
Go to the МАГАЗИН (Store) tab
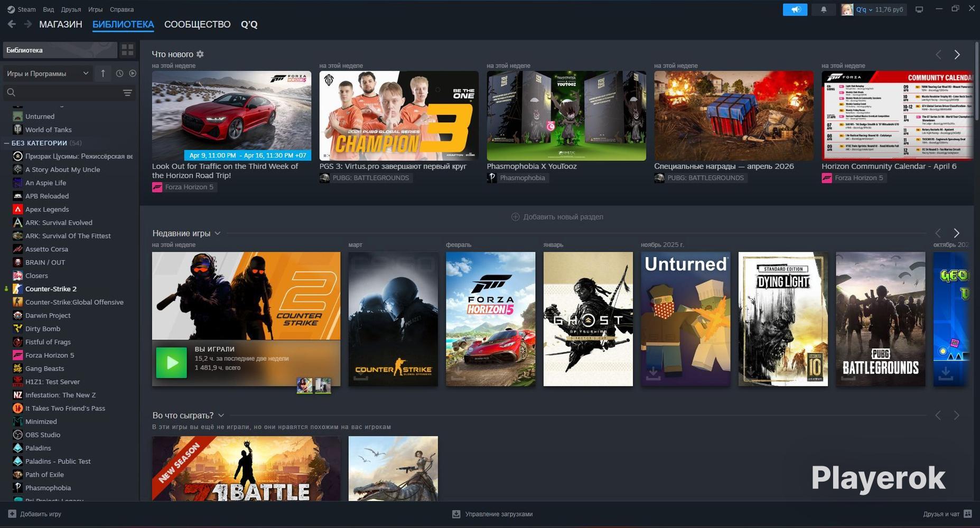pos(61,24)
